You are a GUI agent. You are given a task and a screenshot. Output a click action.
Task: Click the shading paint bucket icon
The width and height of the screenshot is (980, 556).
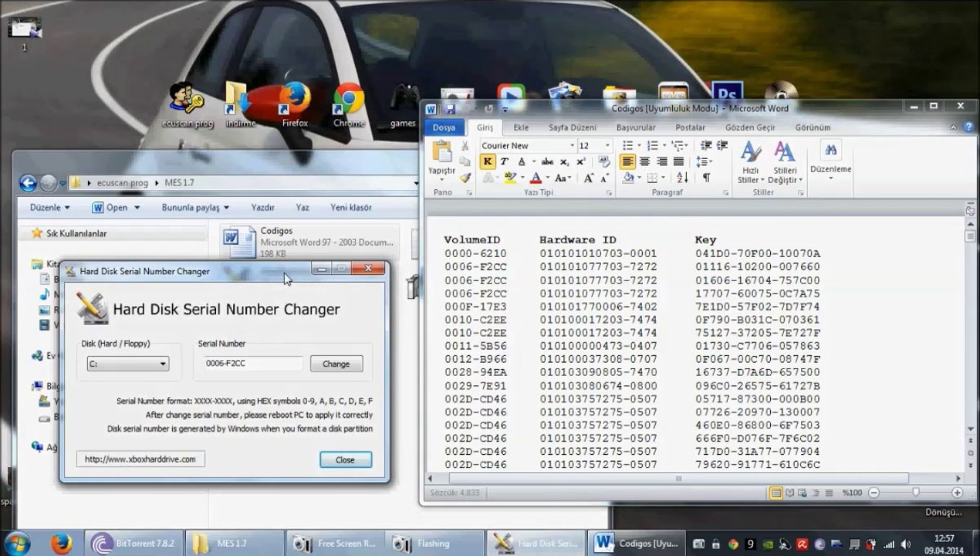click(x=628, y=178)
